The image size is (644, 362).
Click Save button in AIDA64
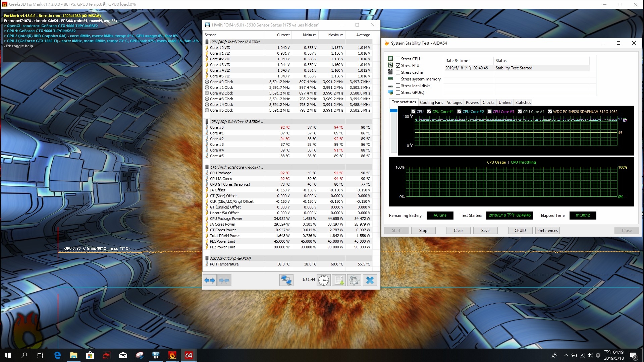485,231
